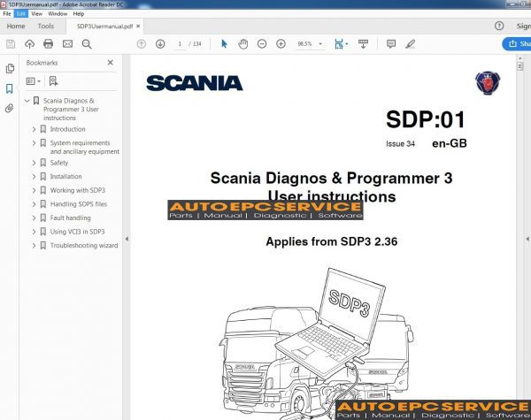The height and width of the screenshot is (420, 531).
Task: Open the Working with SDP3 bookmark
Action: pos(78,190)
